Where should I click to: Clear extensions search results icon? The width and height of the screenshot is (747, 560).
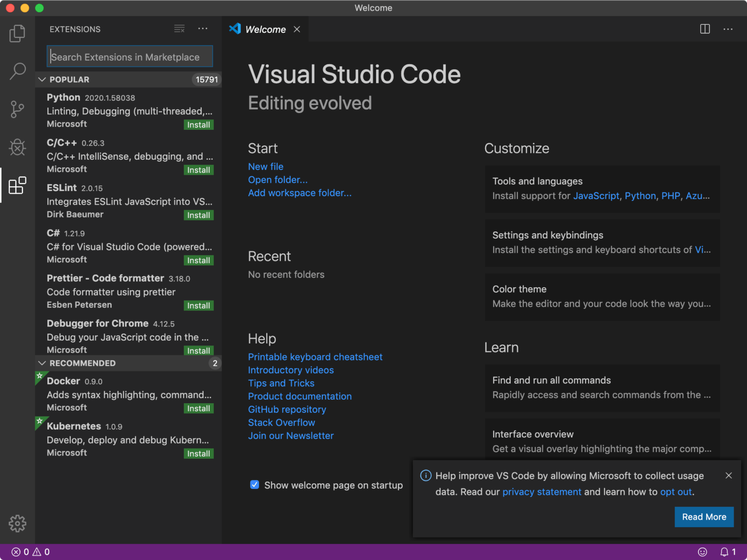click(179, 29)
